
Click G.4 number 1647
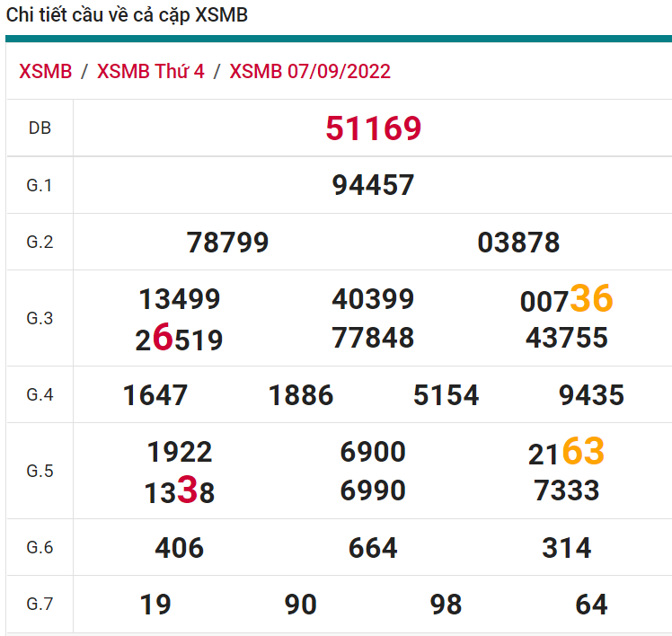[x=155, y=395]
